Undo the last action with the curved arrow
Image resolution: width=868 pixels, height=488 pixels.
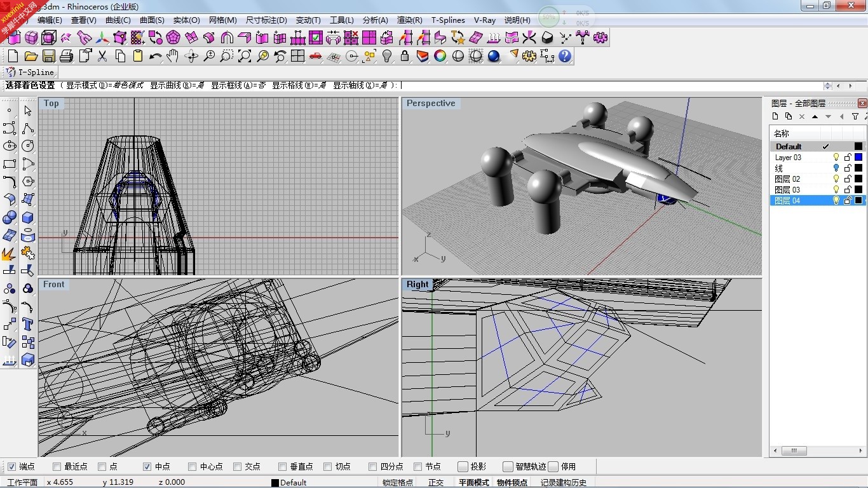155,57
